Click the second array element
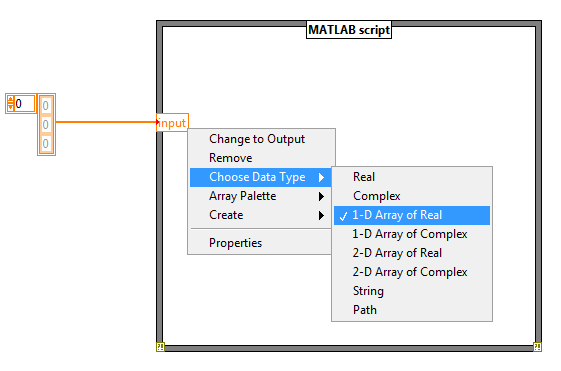The image size is (561, 371). click(46, 125)
